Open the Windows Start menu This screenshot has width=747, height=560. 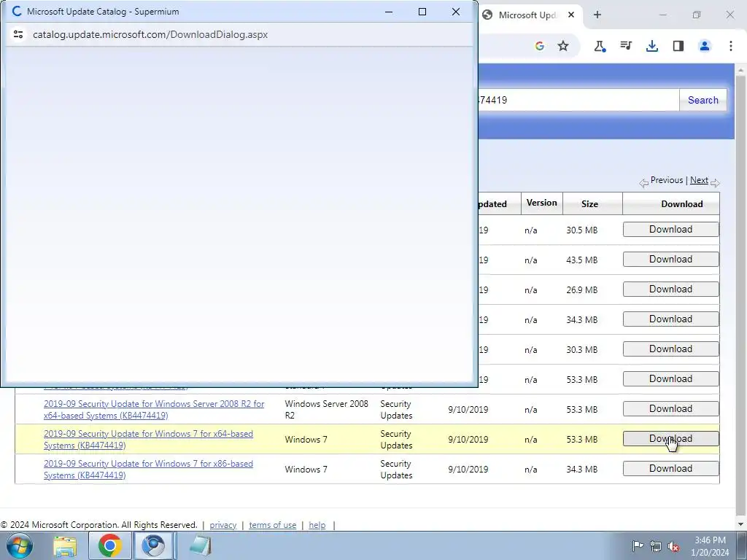19,545
